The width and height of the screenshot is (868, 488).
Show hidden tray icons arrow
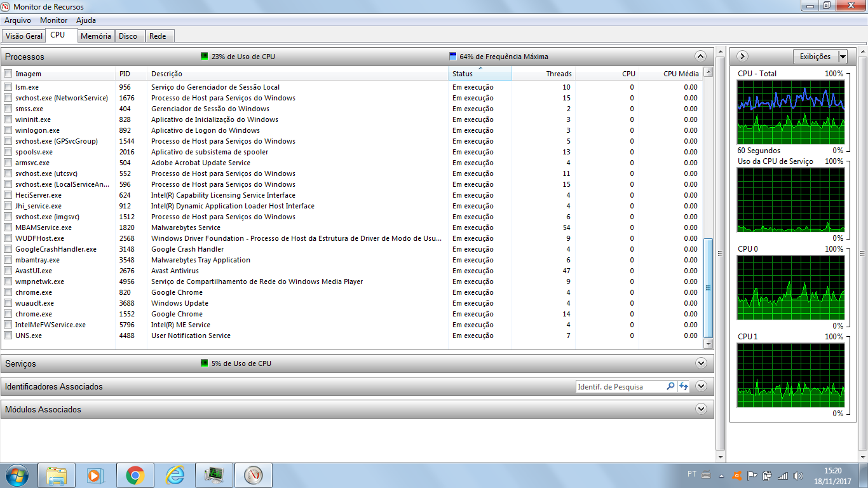pos(721,475)
